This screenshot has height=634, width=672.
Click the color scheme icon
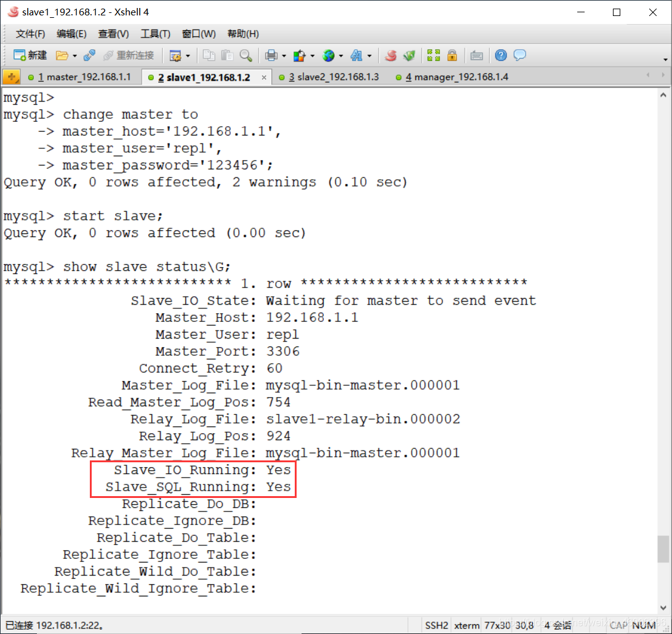coord(299,55)
